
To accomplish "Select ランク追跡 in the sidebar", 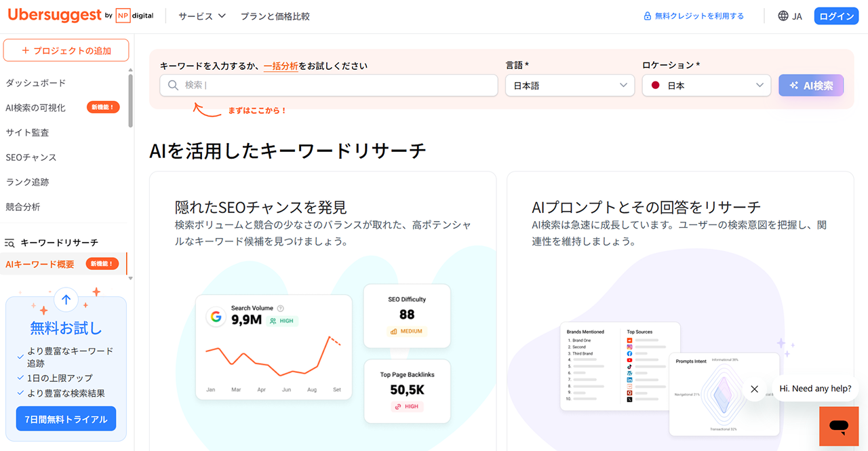I will click(x=27, y=182).
